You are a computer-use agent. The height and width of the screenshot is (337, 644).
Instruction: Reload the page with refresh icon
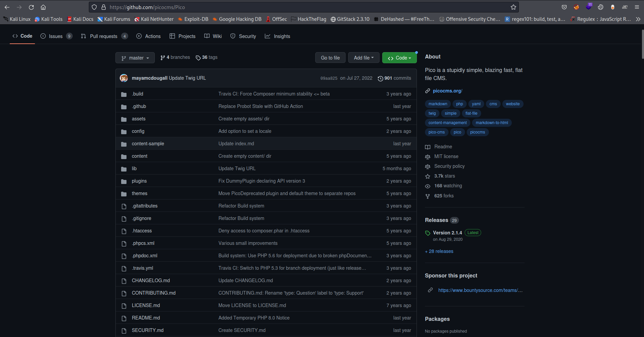[31, 7]
